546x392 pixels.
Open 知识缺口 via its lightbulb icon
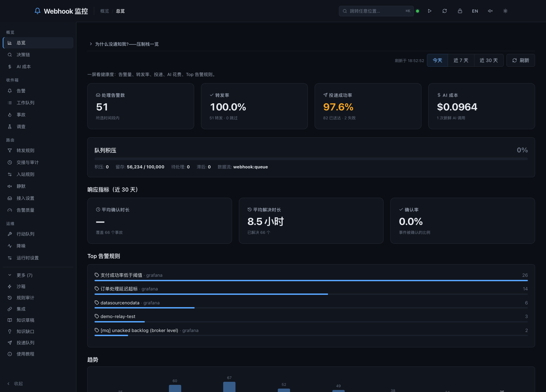click(x=10, y=331)
